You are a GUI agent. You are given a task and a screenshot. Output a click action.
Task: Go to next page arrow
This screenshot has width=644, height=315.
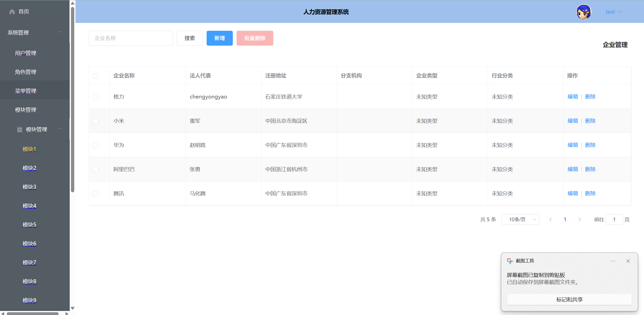(x=580, y=219)
